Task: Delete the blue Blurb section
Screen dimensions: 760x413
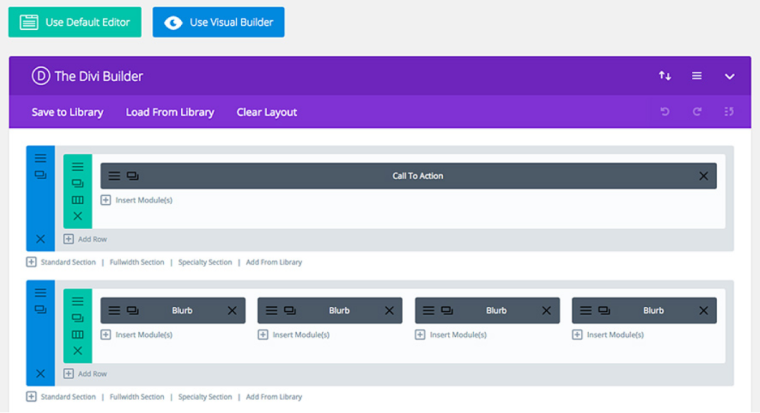Action: coord(41,373)
